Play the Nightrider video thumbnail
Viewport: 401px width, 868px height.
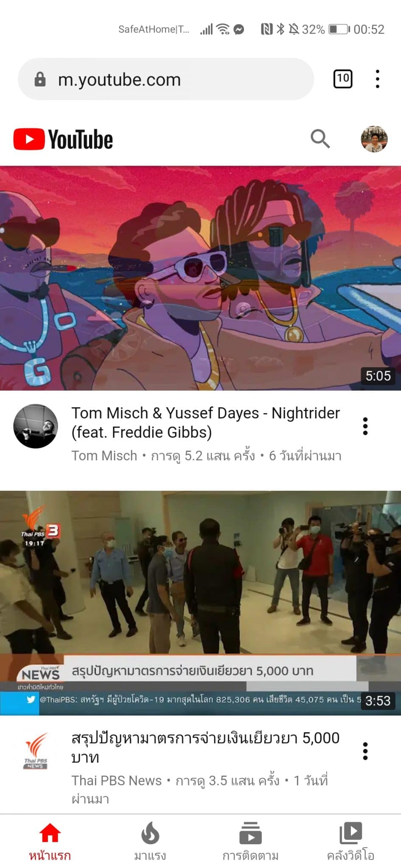pyautogui.click(x=200, y=278)
